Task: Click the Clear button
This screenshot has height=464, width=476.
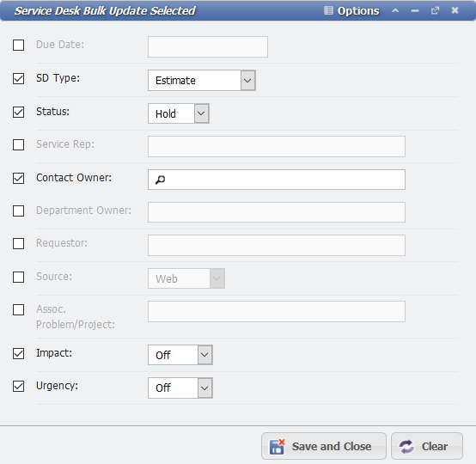Action: coord(427,446)
